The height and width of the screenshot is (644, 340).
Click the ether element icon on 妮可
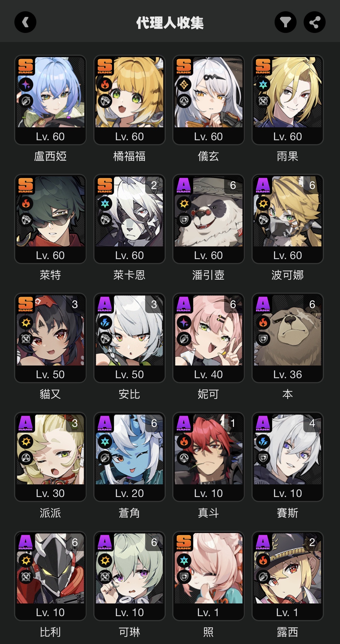pos(184,323)
